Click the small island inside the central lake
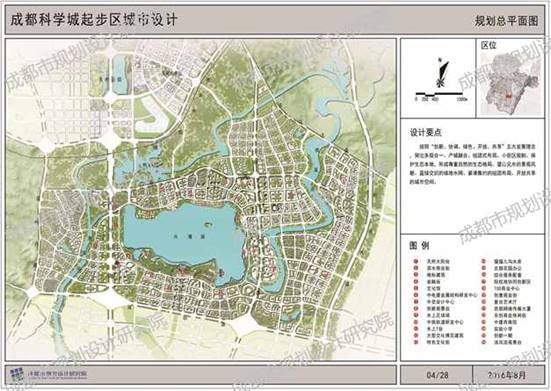Screen dimensions: 551x391 pos(209,224)
